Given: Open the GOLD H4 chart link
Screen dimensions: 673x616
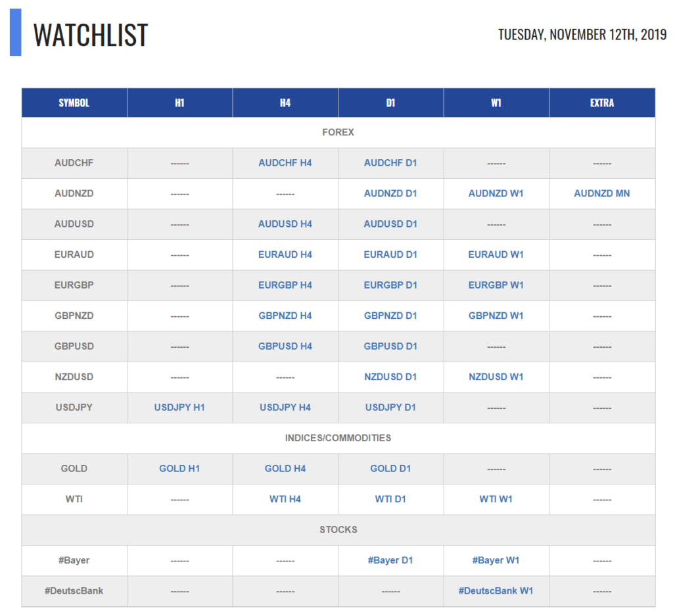Looking at the screenshot, I should pyautogui.click(x=285, y=468).
